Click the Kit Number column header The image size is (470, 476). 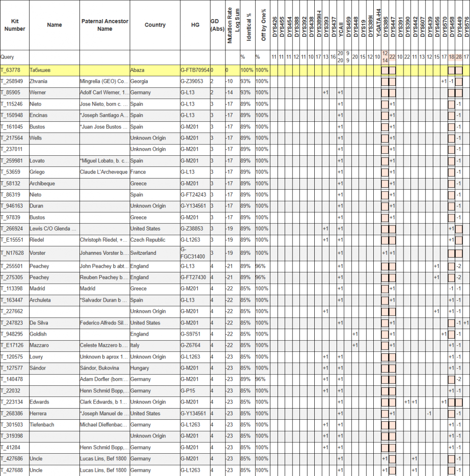pos(14,25)
